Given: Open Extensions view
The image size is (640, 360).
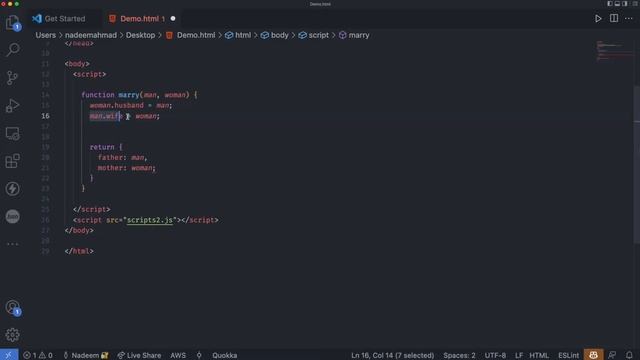Looking at the screenshot, I should click(x=12, y=161).
